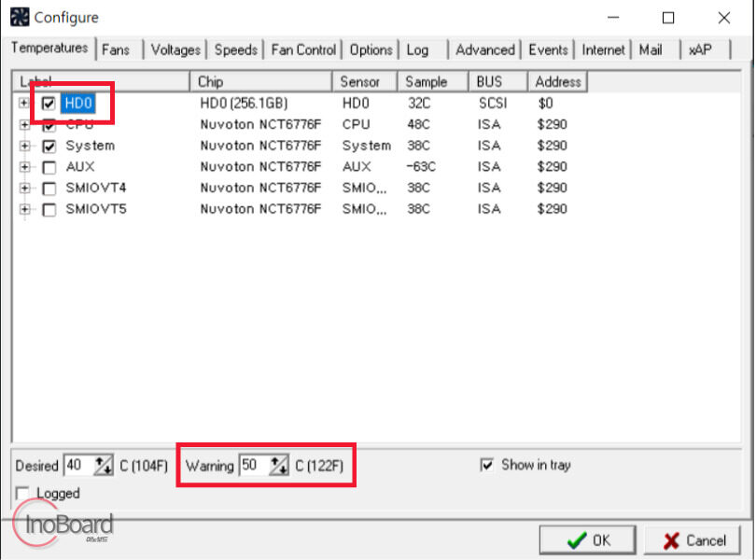Close the Configure window
756x560 pixels.
pos(723,18)
